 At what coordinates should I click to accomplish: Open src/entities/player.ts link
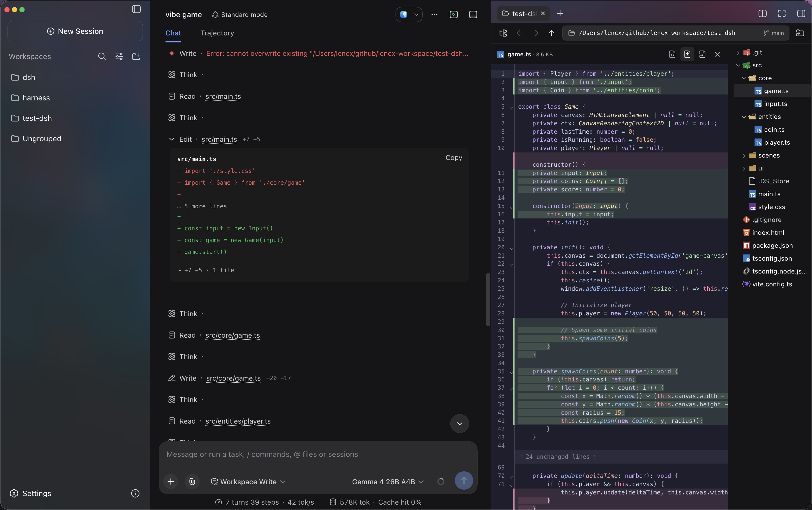coord(238,421)
